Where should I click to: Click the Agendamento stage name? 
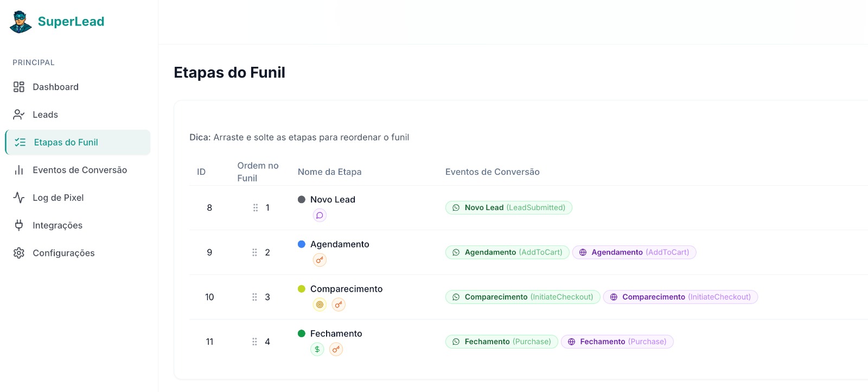pos(340,244)
